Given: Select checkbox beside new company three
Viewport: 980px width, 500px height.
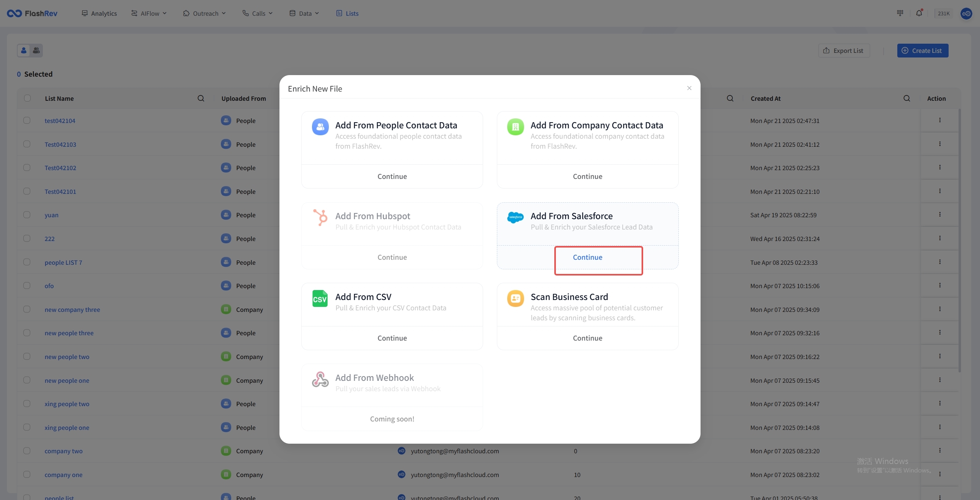Looking at the screenshot, I should tap(27, 309).
